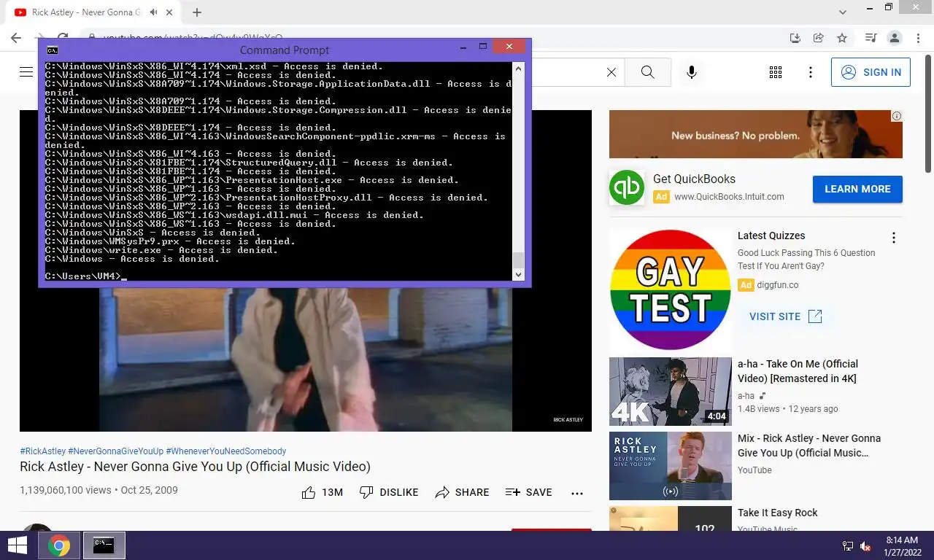Bookmark this page with star icon
Screen dimensions: 934x560
click(x=842, y=38)
